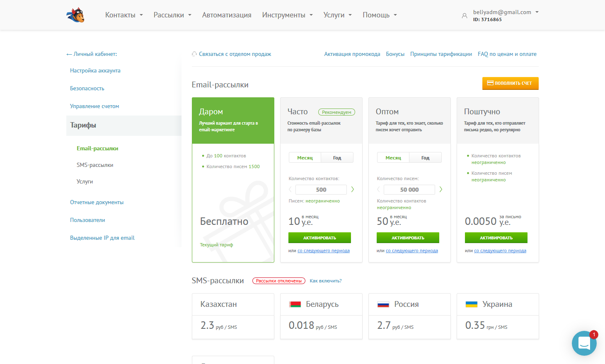The width and height of the screenshot is (605, 364).
Task: Click Россия 2.7 руб / SMS price
Action: point(395,325)
